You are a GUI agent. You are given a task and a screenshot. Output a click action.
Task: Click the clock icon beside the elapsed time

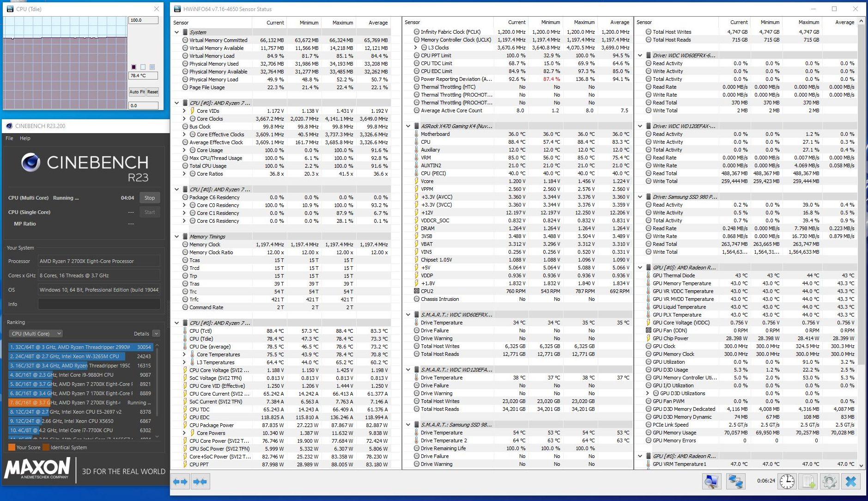tap(787, 482)
